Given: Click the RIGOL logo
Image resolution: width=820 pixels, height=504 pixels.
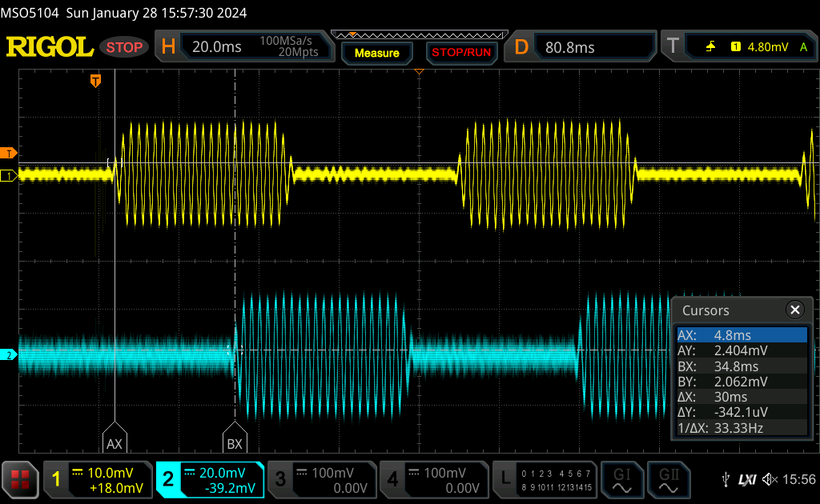Looking at the screenshot, I should click(50, 47).
